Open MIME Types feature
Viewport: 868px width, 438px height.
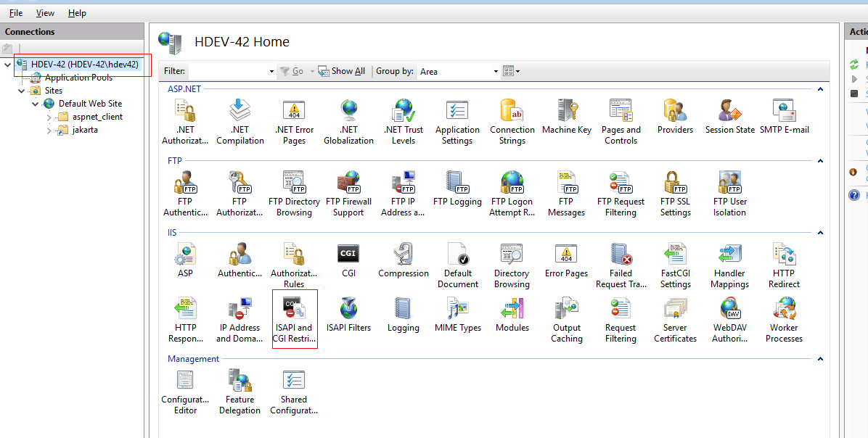457,315
